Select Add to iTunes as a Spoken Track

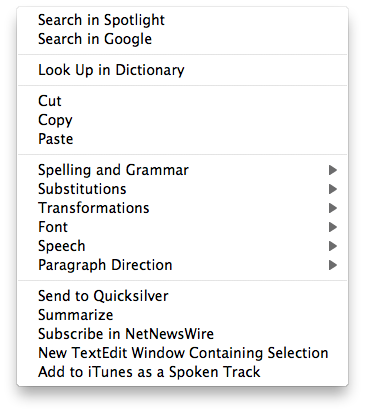[182, 372]
